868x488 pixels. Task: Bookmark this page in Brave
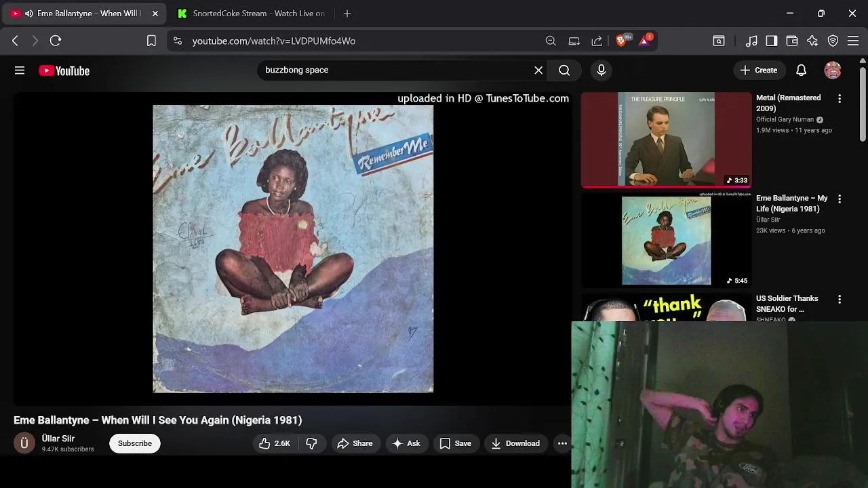[151, 41]
